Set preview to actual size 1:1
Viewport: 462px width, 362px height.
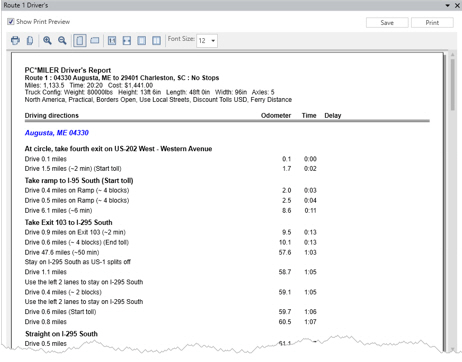pyautogui.click(x=112, y=41)
